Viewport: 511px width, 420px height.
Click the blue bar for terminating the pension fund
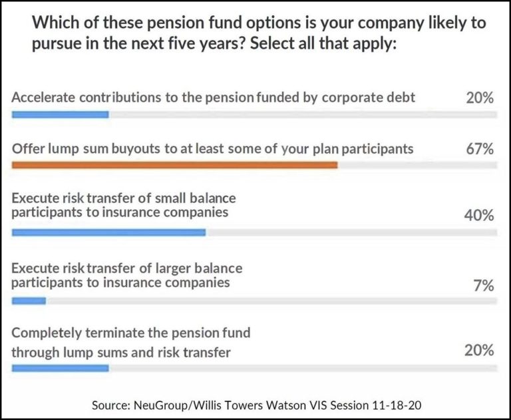(60, 367)
